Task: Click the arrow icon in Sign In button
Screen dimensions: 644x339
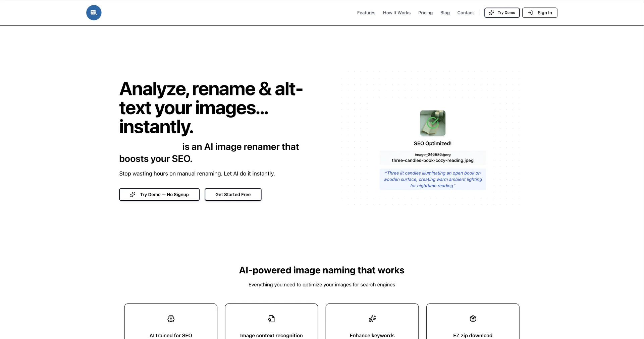Action: click(530, 13)
